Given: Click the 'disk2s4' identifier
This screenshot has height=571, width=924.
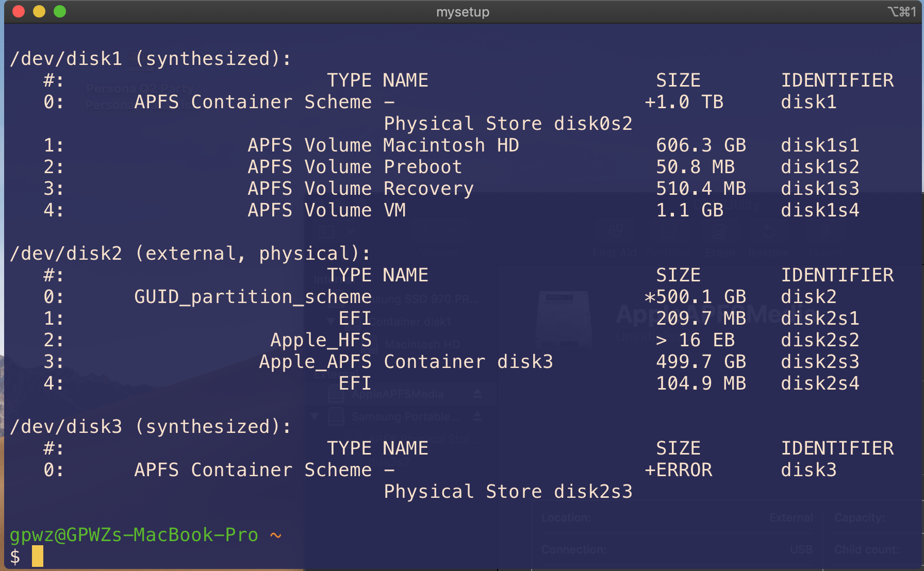Looking at the screenshot, I should tap(820, 383).
